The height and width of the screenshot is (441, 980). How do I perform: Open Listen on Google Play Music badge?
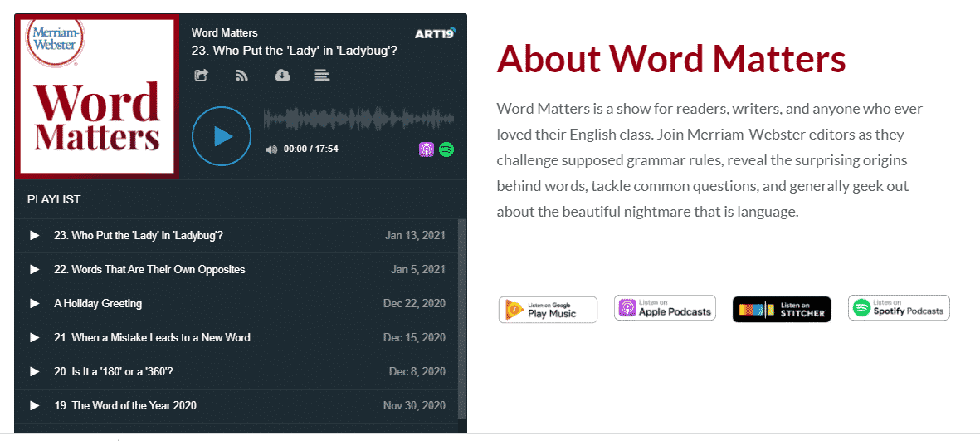548,309
